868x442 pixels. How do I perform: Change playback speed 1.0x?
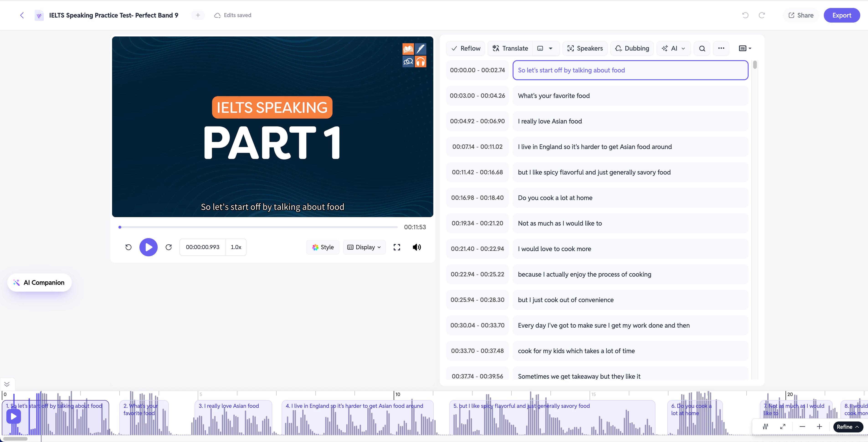236,247
